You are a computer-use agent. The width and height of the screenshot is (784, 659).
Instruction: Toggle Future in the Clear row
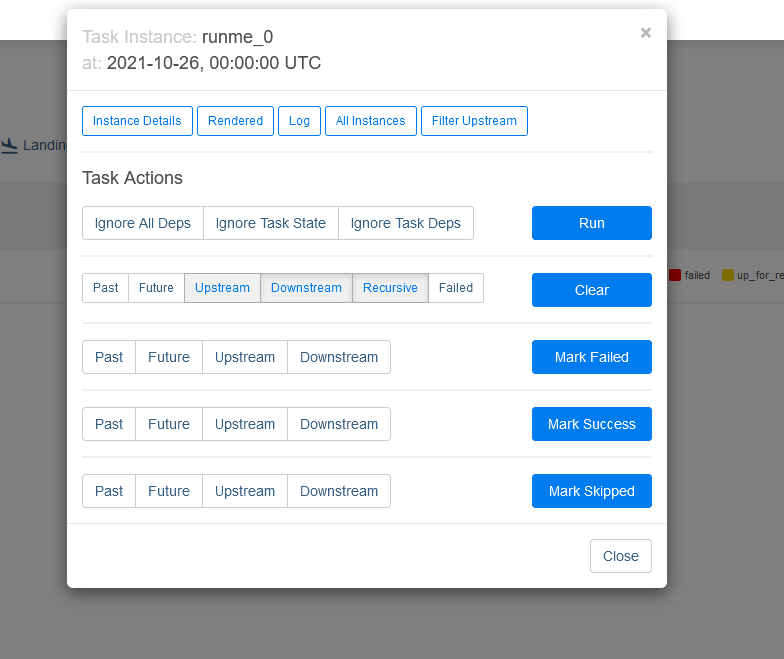156,288
